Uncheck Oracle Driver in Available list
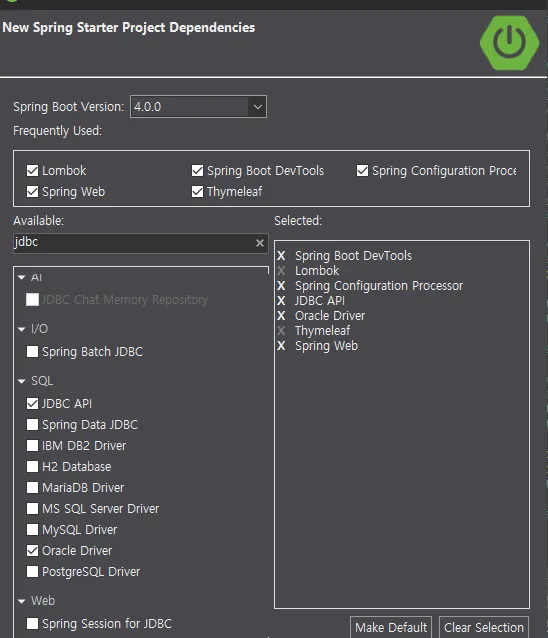The image size is (548, 638). pos(33,551)
